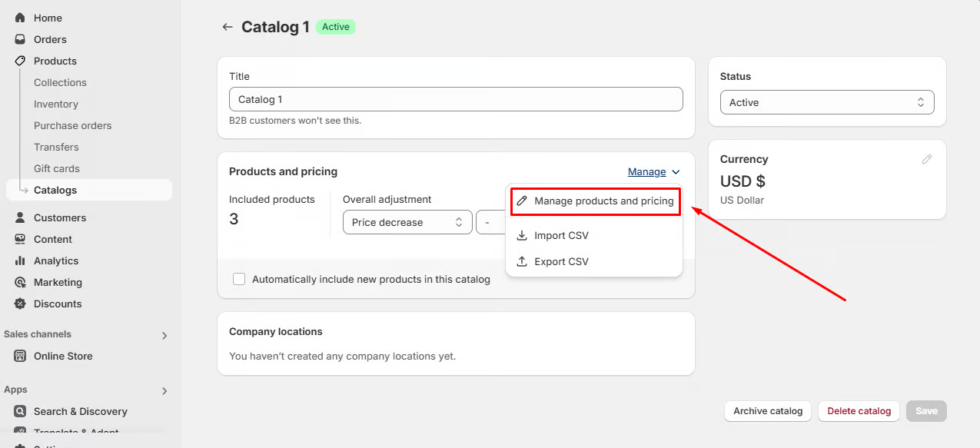Click the Discounts badge icon
The width and height of the screenshot is (980, 448).
coord(20,304)
